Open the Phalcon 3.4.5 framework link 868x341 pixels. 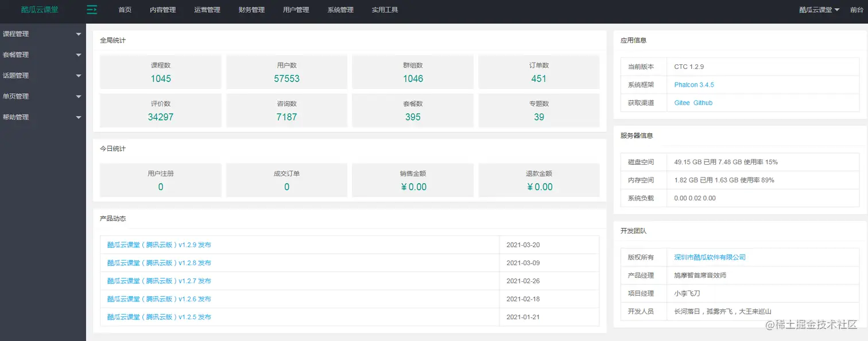tap(694, 84)
